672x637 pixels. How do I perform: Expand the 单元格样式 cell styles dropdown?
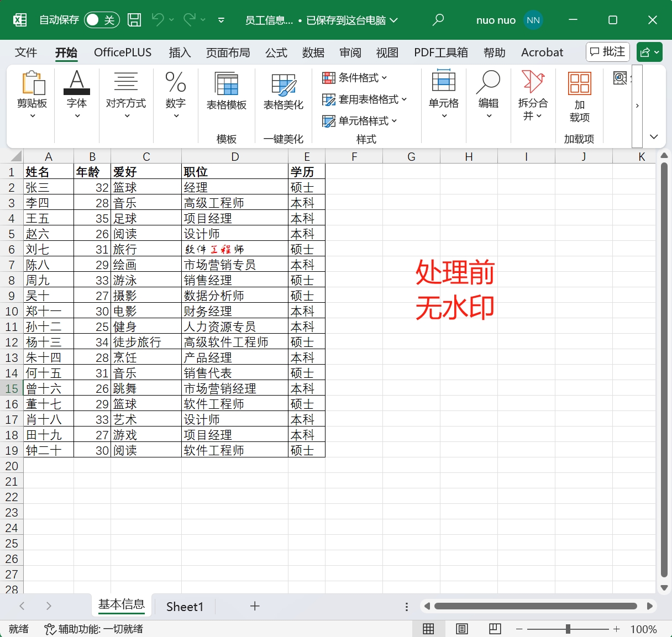[x=360, y=121]
